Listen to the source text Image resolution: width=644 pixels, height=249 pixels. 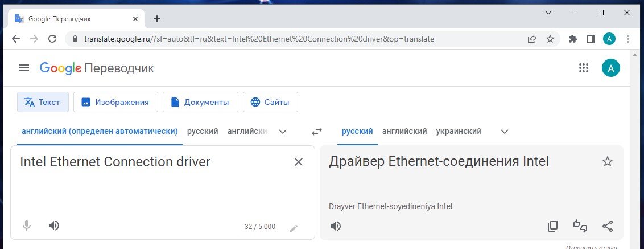pos(54,226)
